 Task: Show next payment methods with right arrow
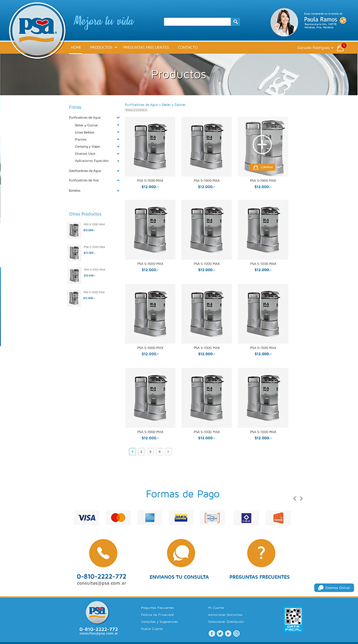[x=301, y=498]
